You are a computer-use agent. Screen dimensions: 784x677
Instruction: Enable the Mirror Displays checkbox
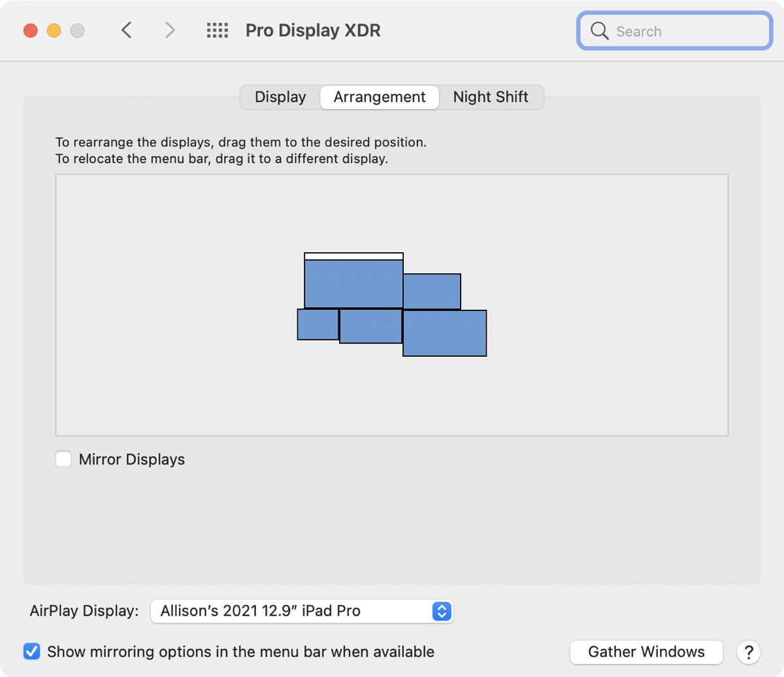63,459
